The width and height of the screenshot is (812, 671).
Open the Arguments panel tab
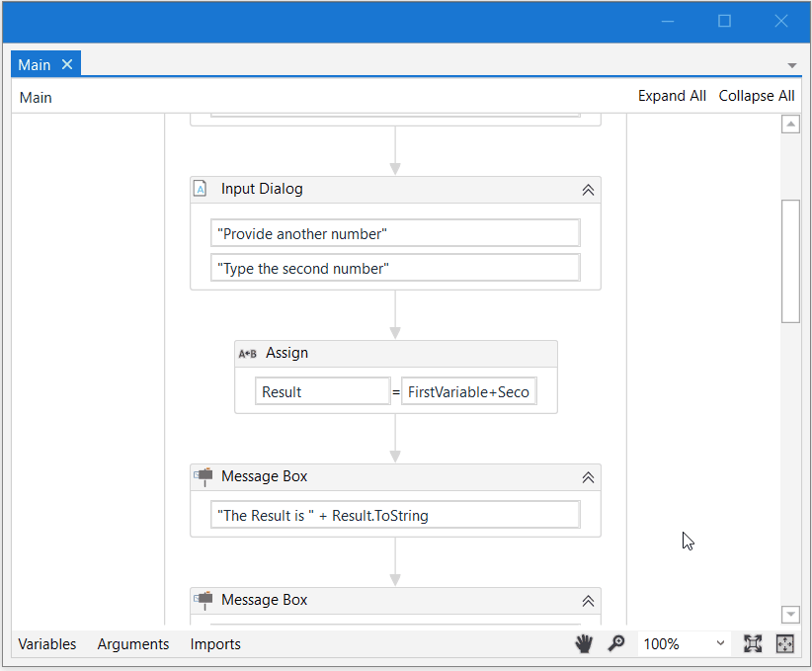[x=133, y=643]
